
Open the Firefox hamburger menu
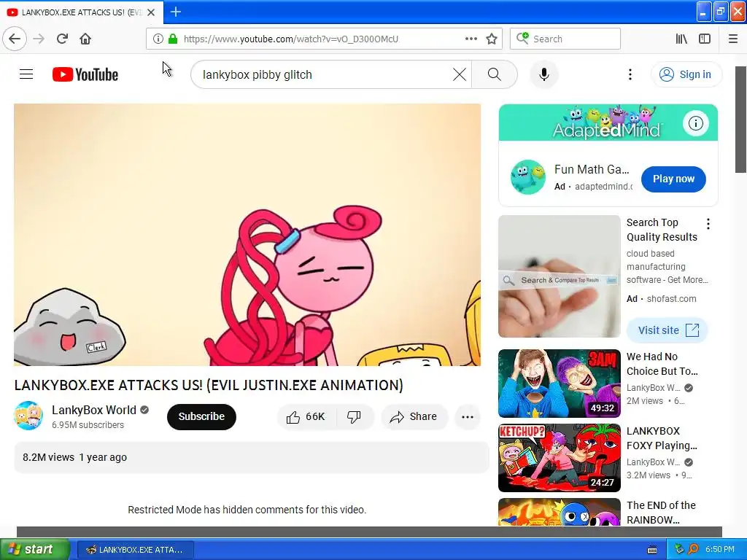pos(732,39)
